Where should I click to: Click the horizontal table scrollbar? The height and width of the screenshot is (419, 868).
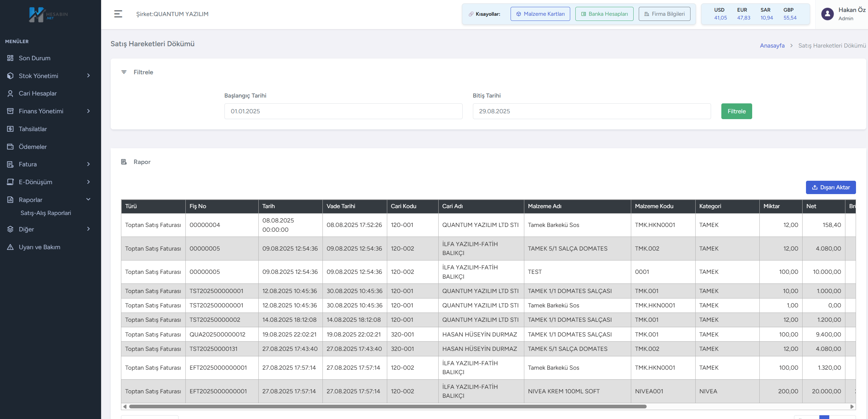click(387, 407)
